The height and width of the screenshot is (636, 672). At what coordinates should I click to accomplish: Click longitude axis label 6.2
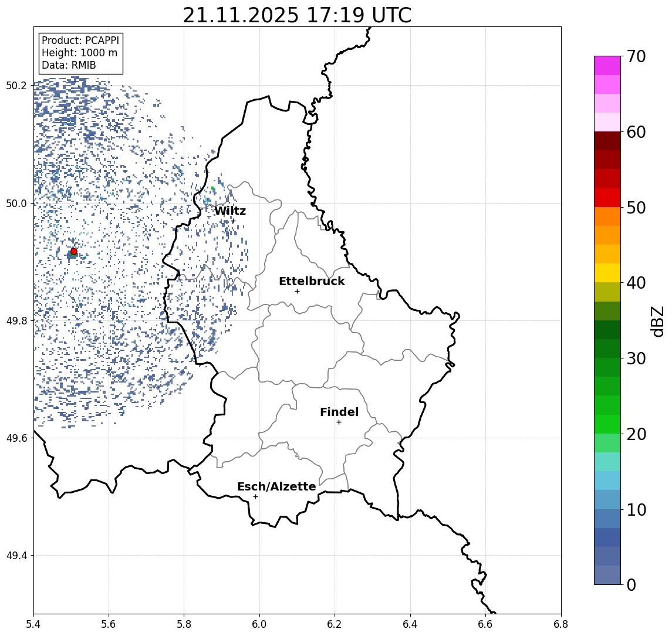[335, 624]
